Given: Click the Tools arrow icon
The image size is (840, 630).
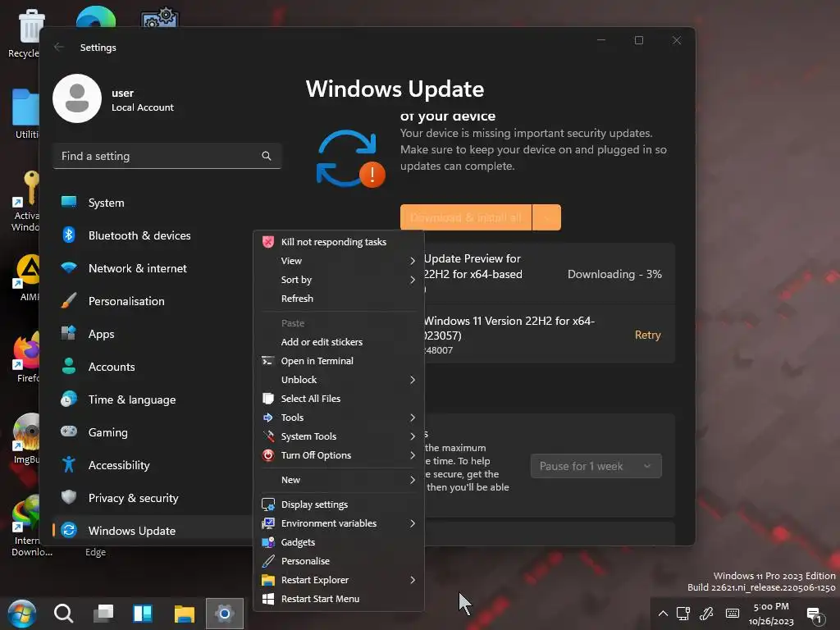Looking at the screenshot, I should (x=268, y=418).
